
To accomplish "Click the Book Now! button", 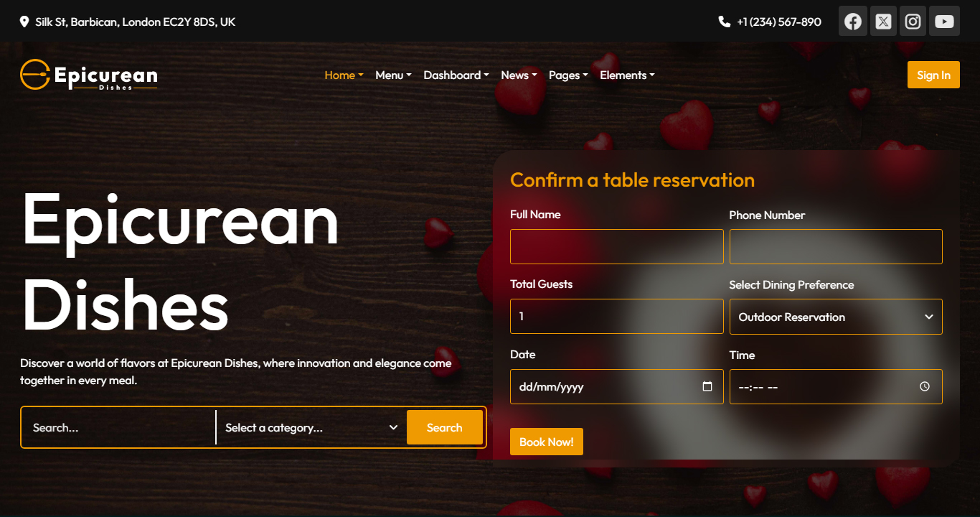I will (546, 442).
